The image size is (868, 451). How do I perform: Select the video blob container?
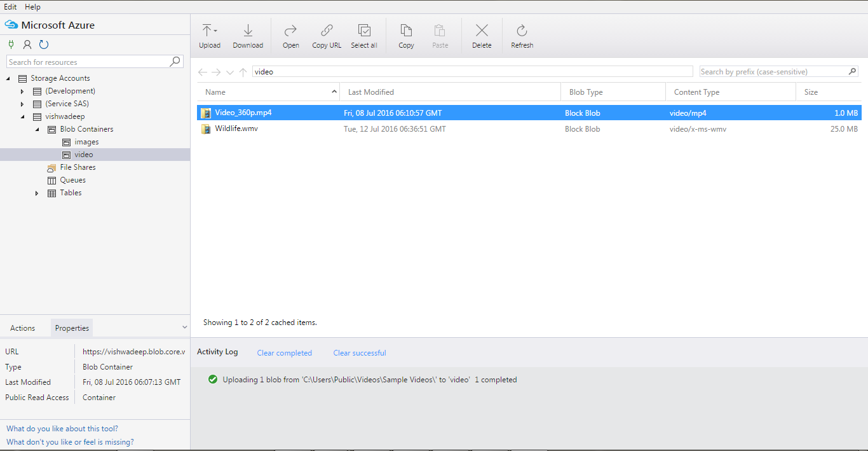83,155
